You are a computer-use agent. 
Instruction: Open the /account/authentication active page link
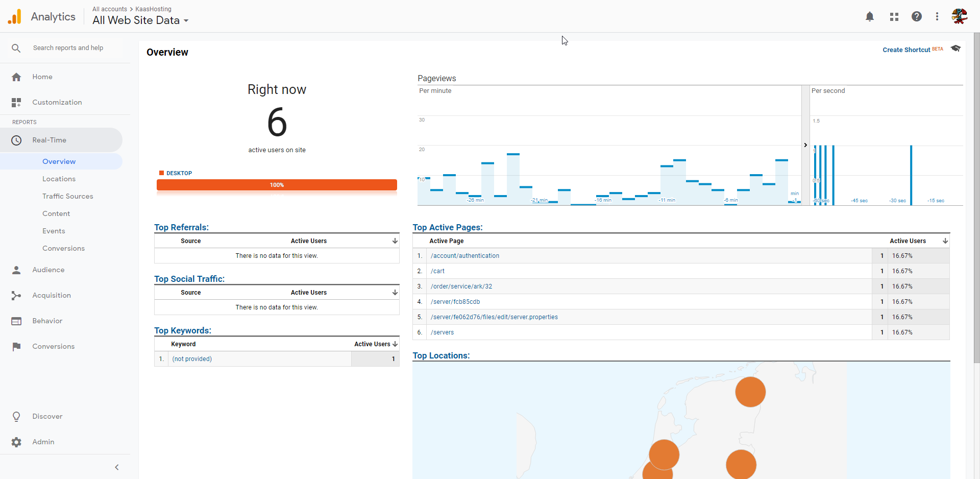pyautogui.click(x=464, y=256)
